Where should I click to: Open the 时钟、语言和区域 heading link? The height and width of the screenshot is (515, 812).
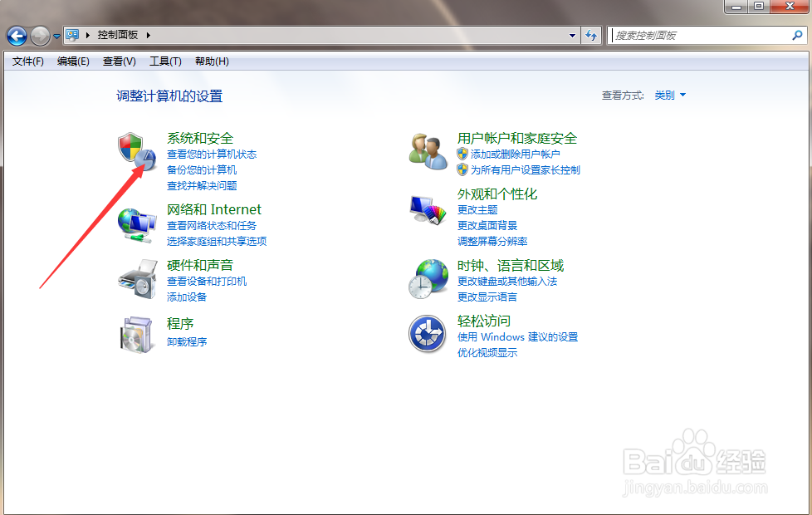pyautogui.click(x=510, y=266)
